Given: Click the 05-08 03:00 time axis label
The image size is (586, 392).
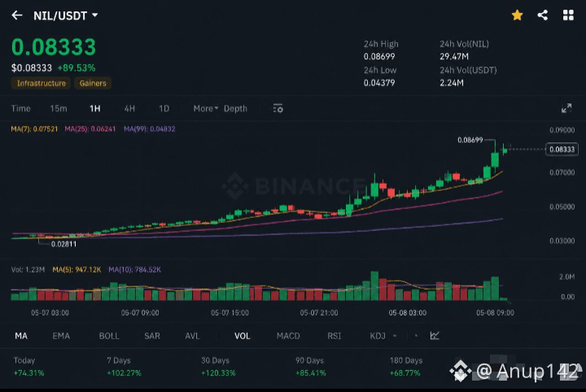Looking at the screenshot, I should click(408, 313).
